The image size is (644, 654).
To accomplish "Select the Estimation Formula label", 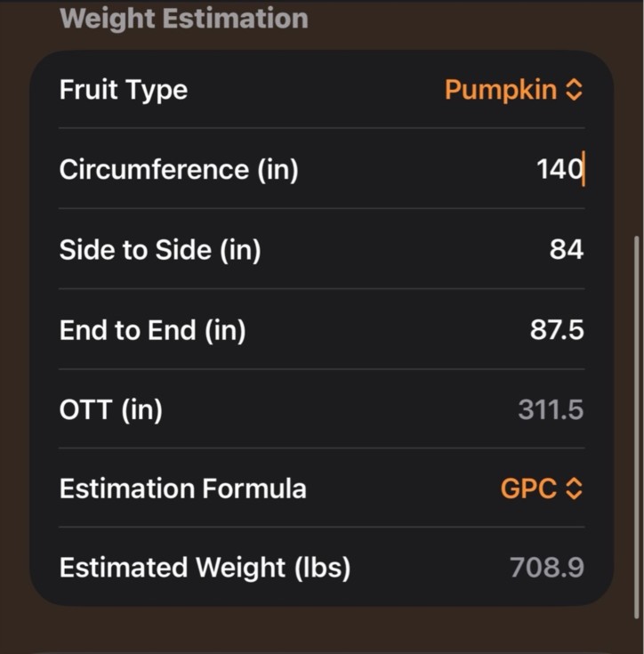I will [183, 488].
